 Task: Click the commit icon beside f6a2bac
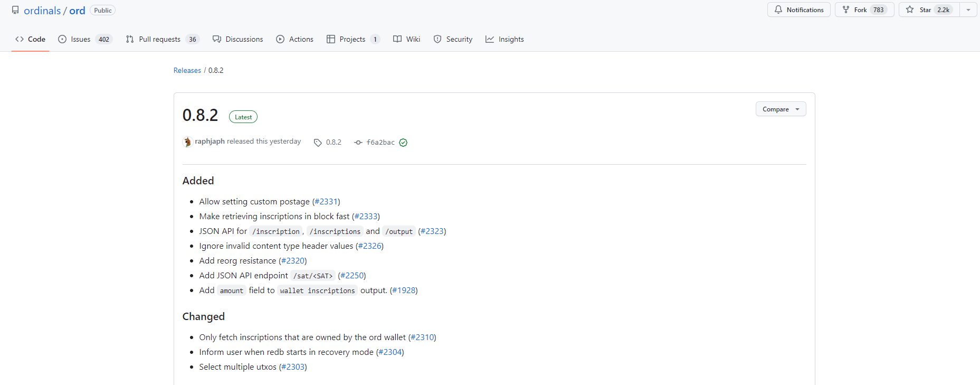[x=358, y=143]
